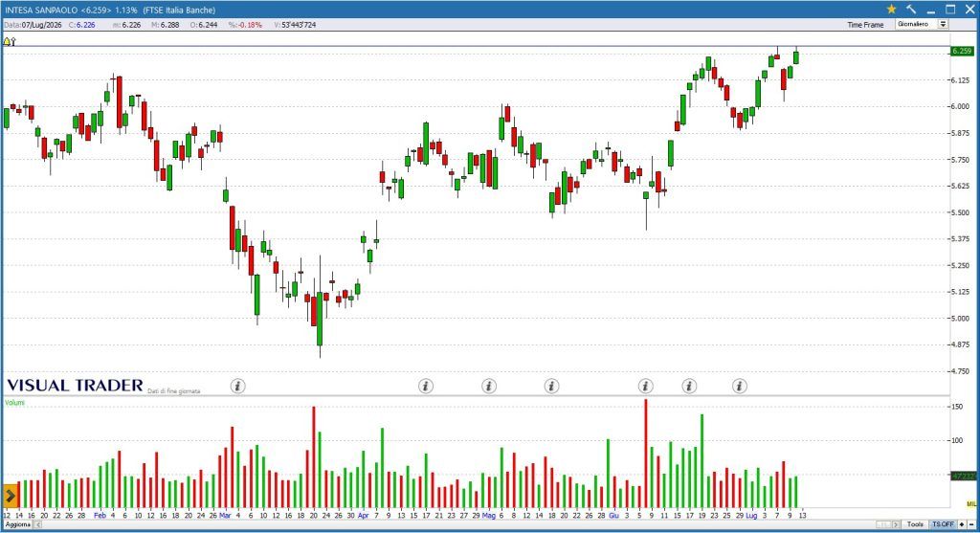Click the plus zoom icon in the bottom bar

click(x=962, y=524)
